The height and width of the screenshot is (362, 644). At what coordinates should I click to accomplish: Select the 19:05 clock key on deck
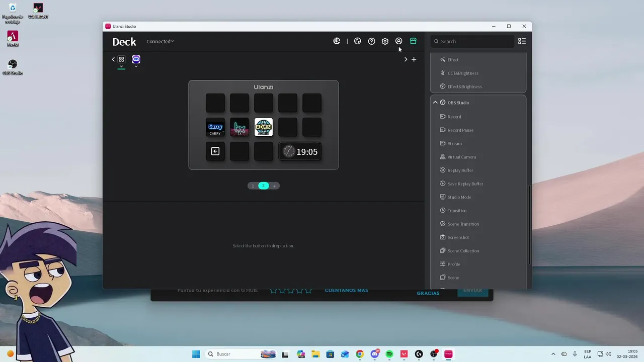(300, 151)
